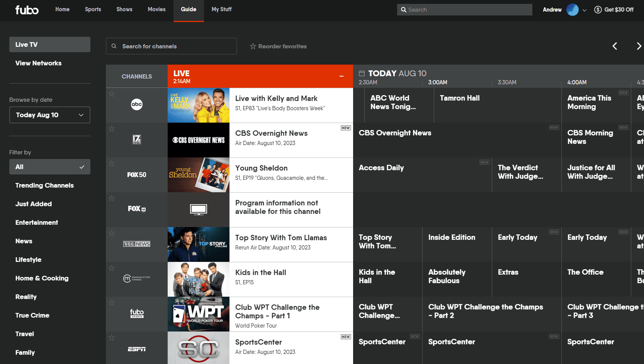Expand the chevron next to the Andrew profile

(585, 10)
